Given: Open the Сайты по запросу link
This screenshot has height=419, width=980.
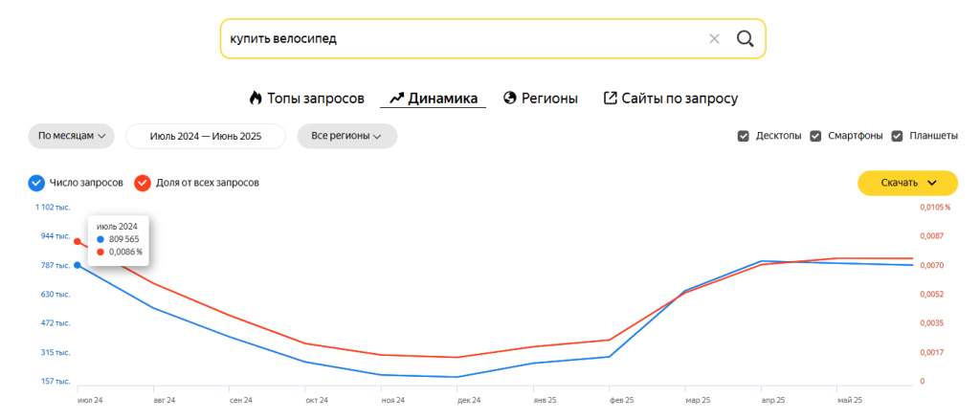Looking at the screenshot, I should click(679, 98).
